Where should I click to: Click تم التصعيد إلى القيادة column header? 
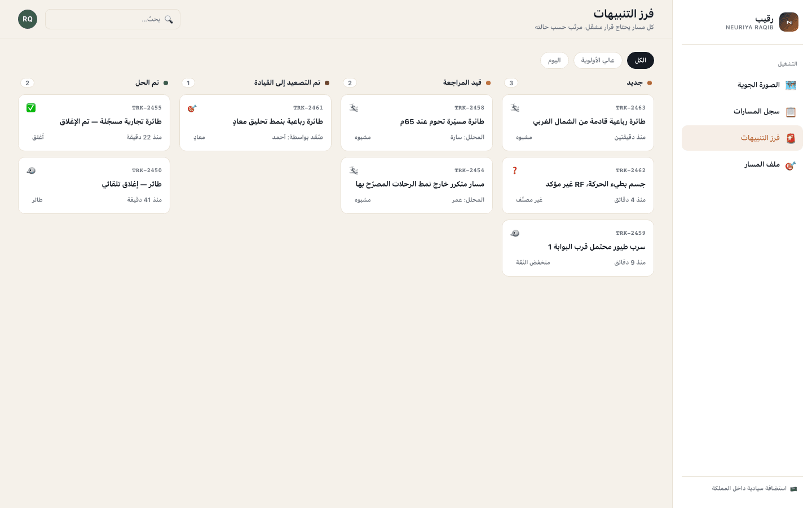pyautogui.click(x=287, y=83)
